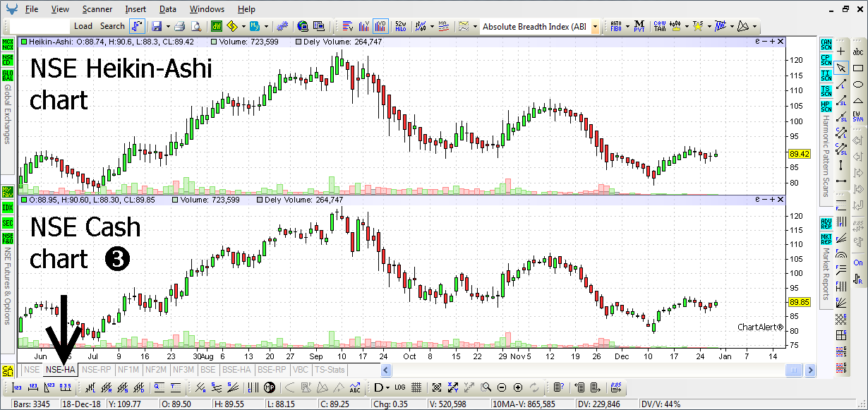Open the Scanner menu

click(x=97, y=9)
